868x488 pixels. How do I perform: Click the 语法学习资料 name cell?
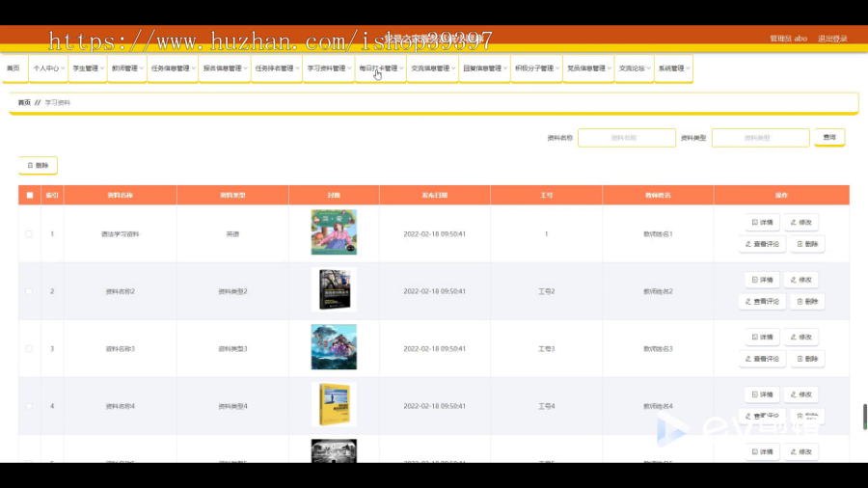point(121,234)
